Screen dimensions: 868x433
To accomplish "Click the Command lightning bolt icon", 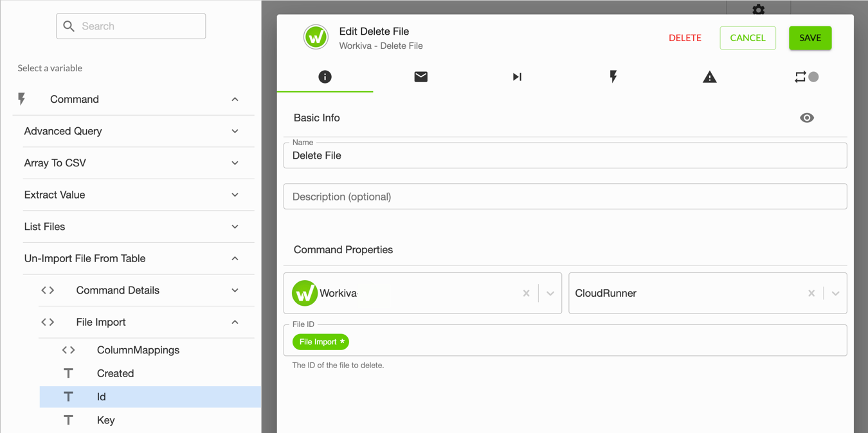I will click(22, 99).
